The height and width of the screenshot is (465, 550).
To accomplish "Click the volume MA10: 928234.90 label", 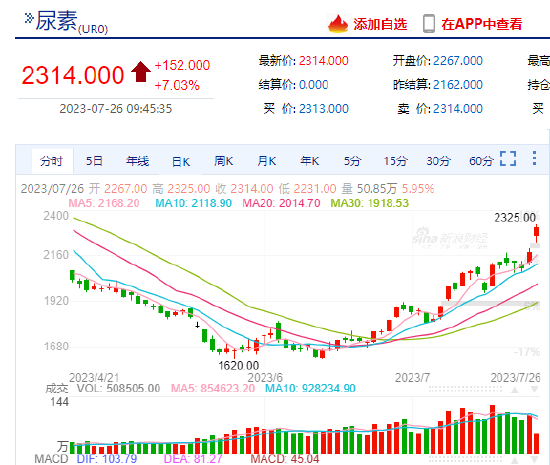I will 310,388.
